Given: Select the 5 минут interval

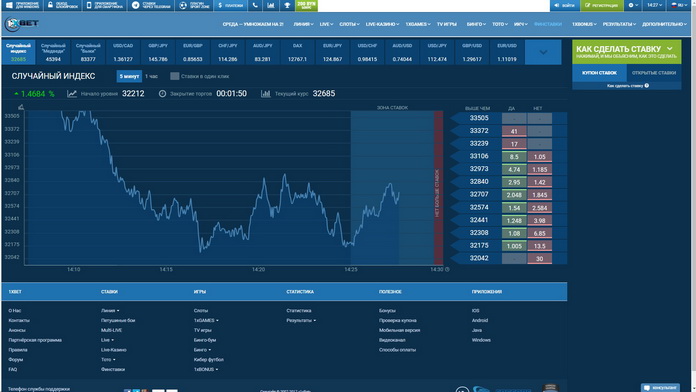Looking at the screenshot, I should click(129, 76).
